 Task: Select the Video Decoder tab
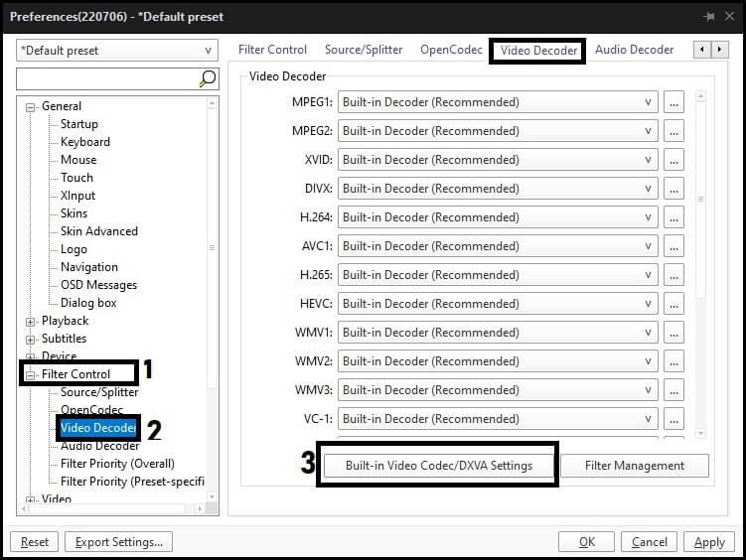538,51
